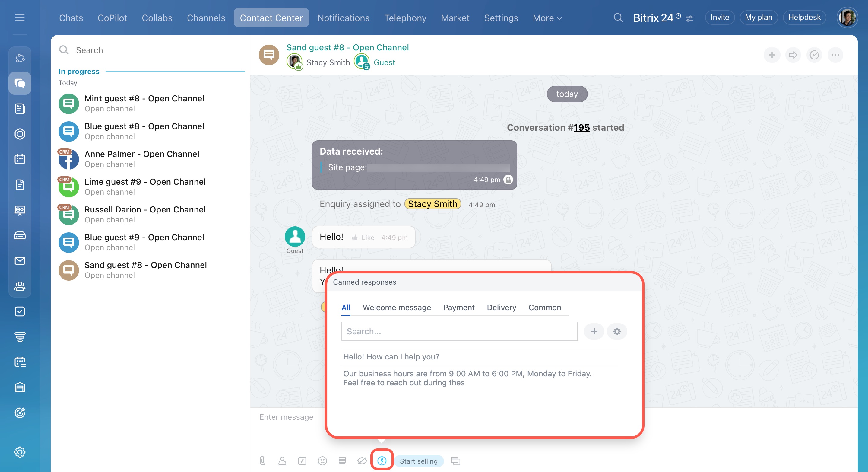Click the cards icon beside Start selling
Image resolution: width=868 pixels, height=472 pixels.
coord(456,461)
